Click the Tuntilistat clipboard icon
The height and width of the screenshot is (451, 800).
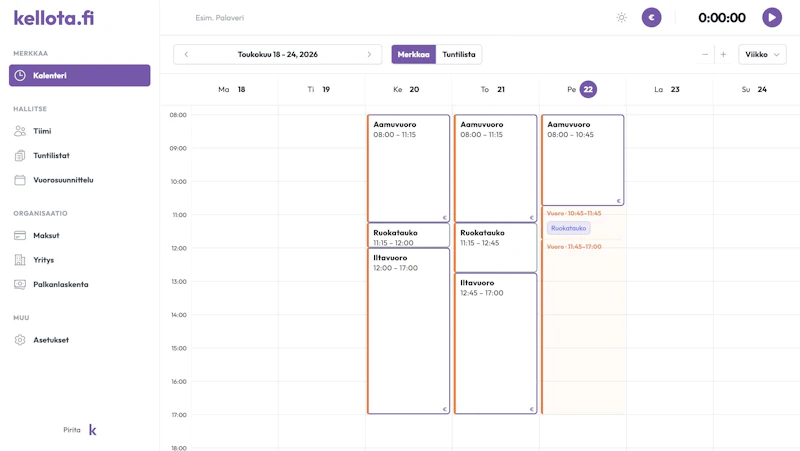[20, 156]
